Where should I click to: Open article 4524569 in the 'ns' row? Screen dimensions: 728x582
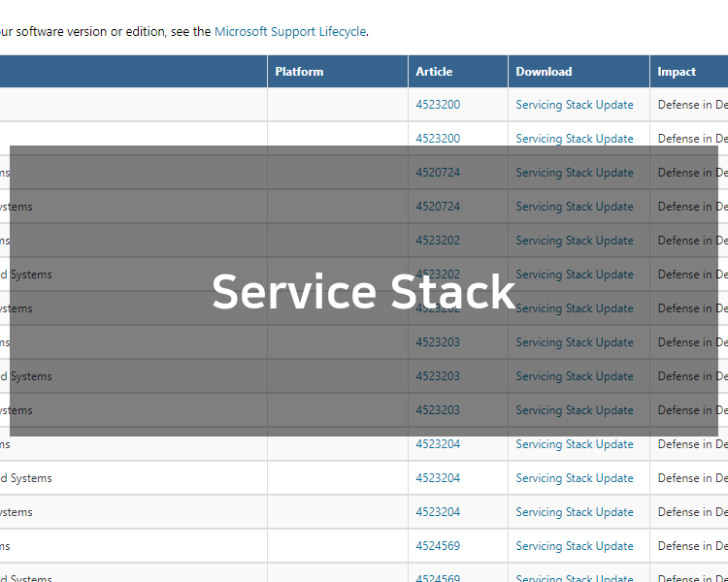[x=438, y=545]
